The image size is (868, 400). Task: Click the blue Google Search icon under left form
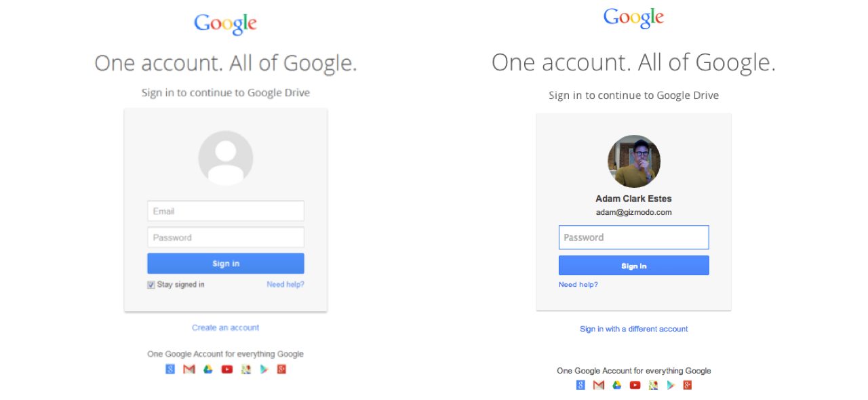(x=170, y=369)
